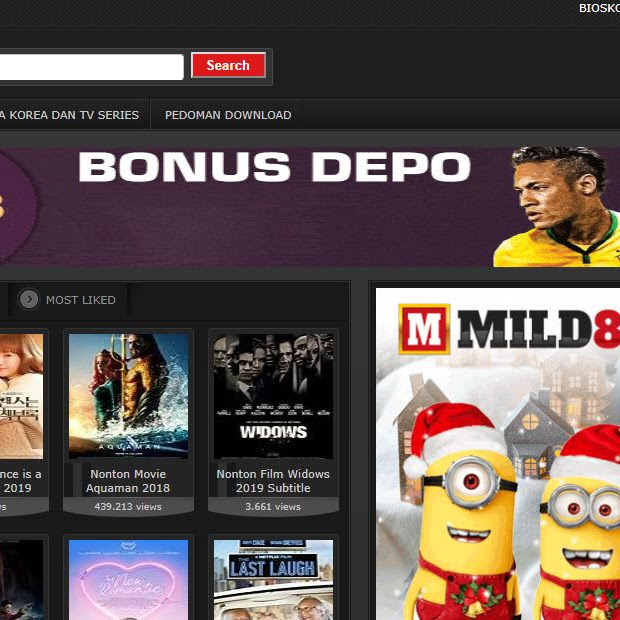620x620 pixels.
Task: Open the Mild8 Minions advertisement
Action: [x=498, y=454]
